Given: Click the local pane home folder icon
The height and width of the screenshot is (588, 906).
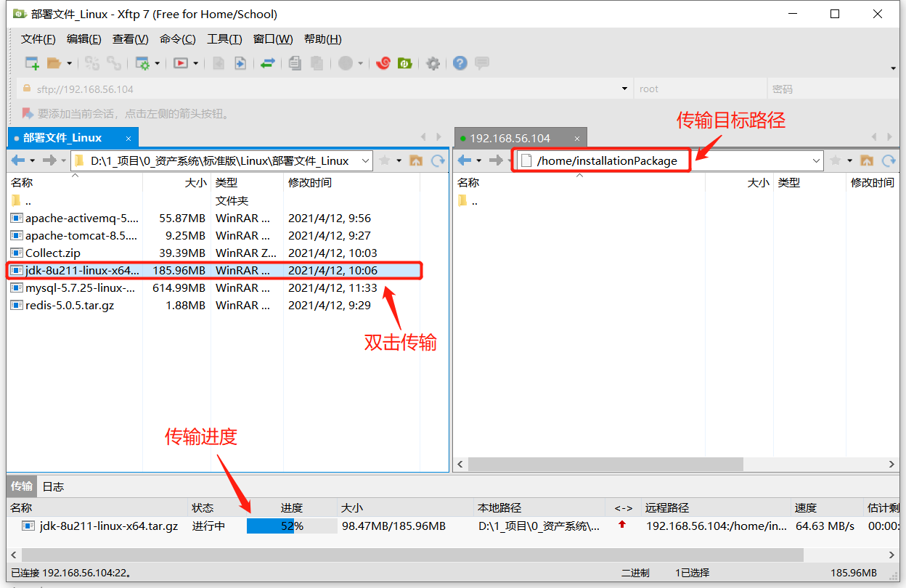Looking at the screenshot, I should click(416, 160).
